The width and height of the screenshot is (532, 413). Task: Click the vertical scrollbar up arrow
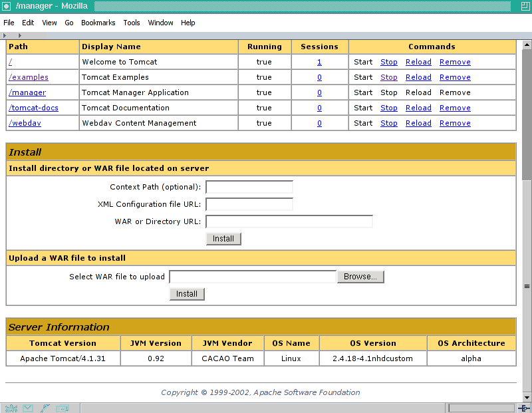527,45
